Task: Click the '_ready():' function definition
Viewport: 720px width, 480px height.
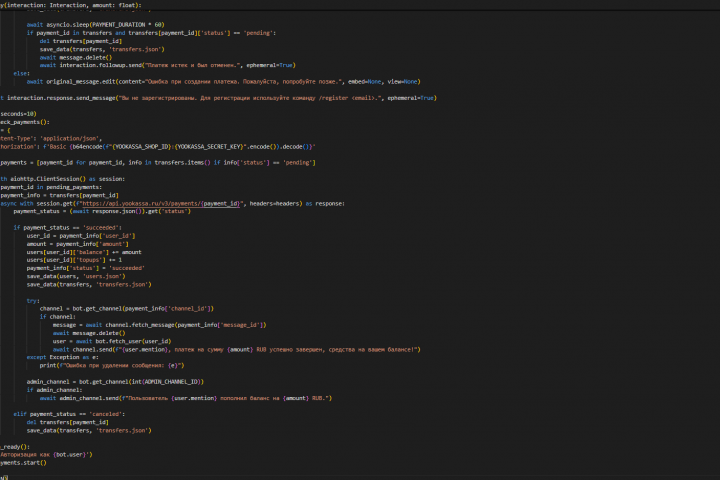Action: (x=15, y=447)
